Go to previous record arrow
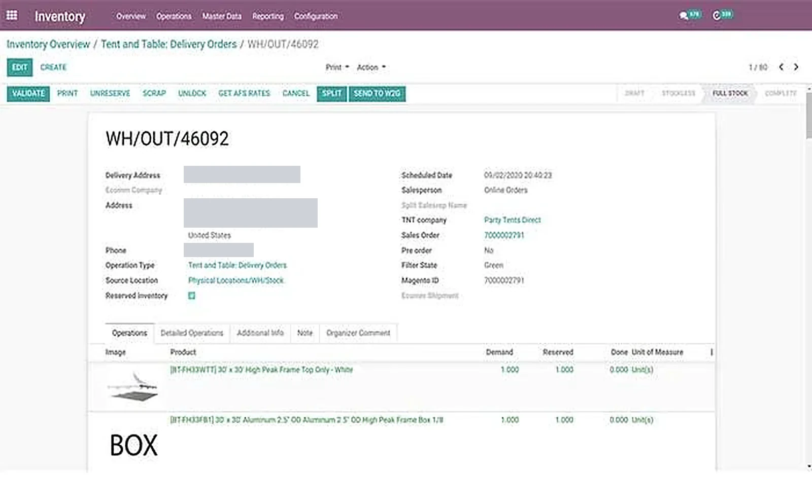 [782, 67]
